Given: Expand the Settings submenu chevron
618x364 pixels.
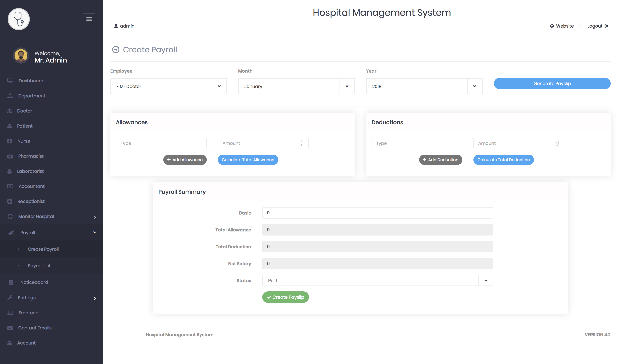Looking at the screenshot, I should click(x=95, y=299).
